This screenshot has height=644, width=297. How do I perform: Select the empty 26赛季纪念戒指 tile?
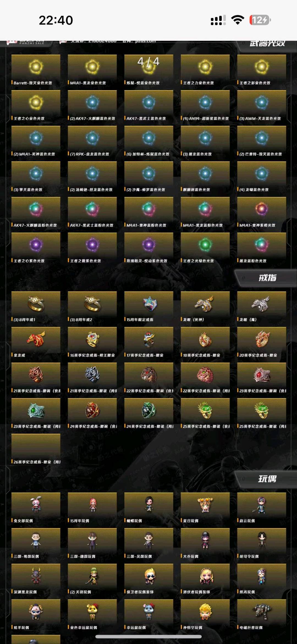click(x=36, y=450)
